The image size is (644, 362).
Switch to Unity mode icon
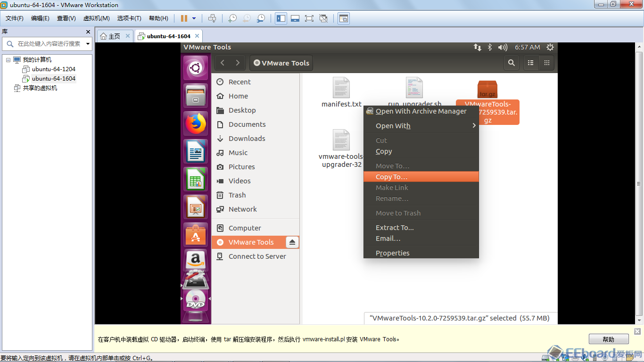323,18
